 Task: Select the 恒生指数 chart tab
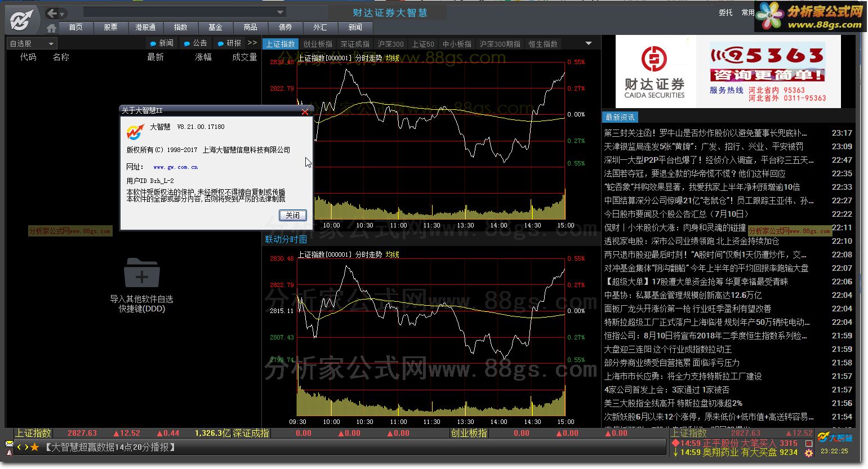coord(543,44)
